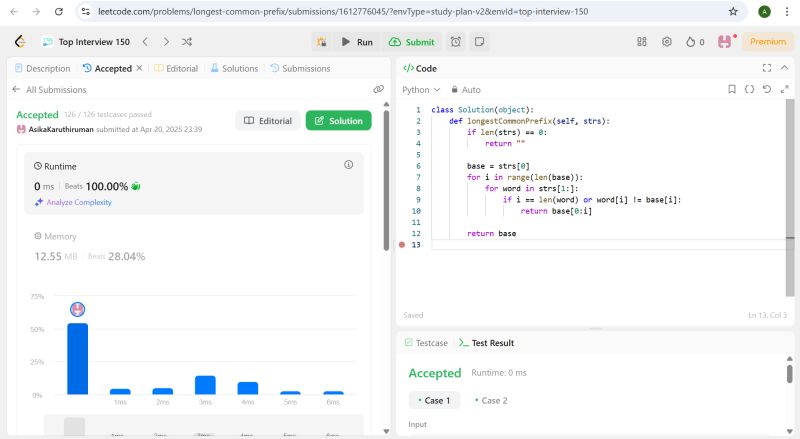
Task: Select the Test Result tab
Action: pyautogui.click(x=486, y=343)
